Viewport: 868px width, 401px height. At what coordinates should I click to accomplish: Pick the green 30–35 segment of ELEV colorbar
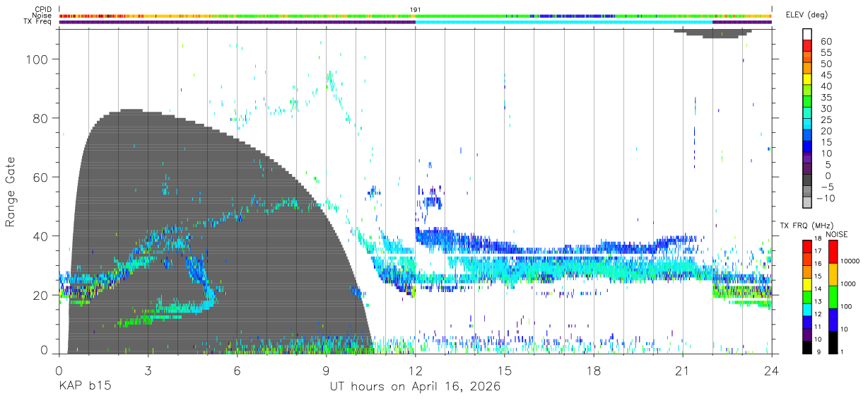point(807,102)
